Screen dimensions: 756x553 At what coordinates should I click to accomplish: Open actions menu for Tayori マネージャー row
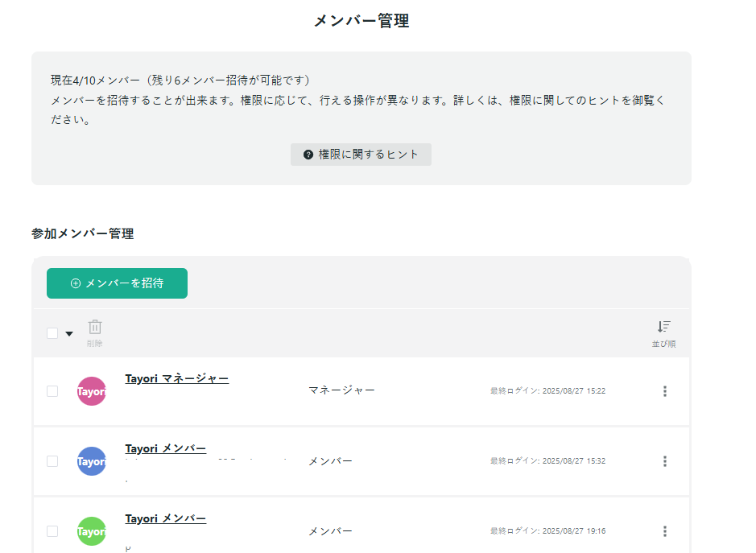point(665,391)
